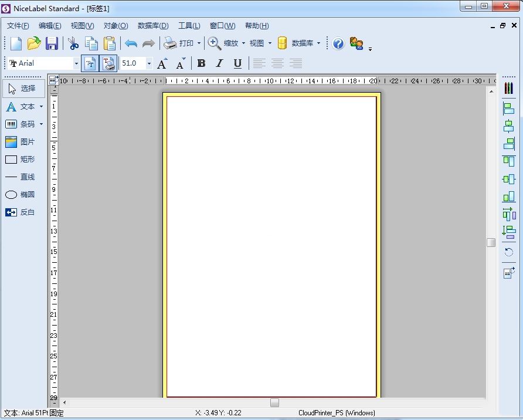
Task: Select the 反白 inverse tool
Action: click(x=21, y=212)
